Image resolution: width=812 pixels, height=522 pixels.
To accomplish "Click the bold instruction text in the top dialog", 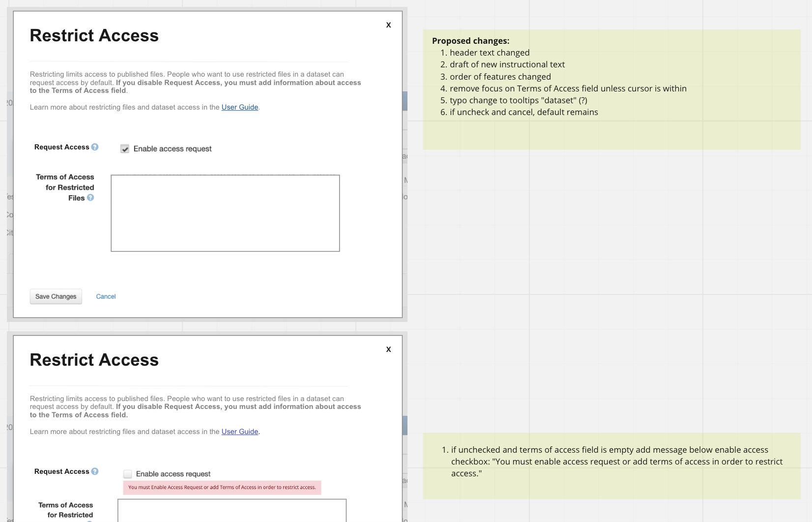I will tap(195, 87).
